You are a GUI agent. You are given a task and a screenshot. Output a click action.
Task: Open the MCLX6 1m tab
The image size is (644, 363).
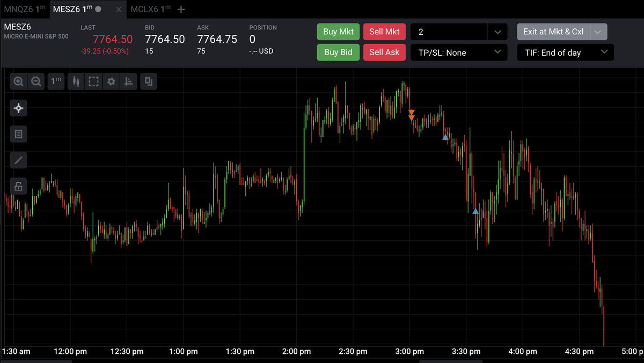pos(150,9)
